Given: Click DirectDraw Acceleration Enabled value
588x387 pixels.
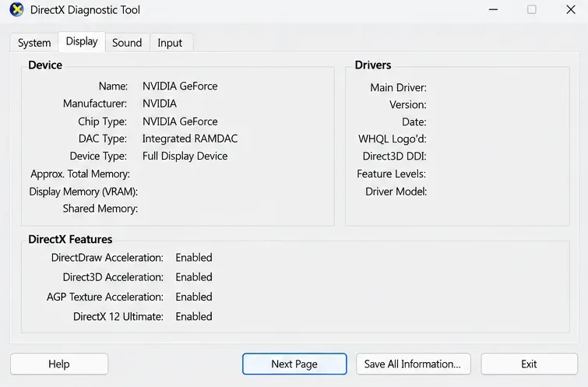Looking at the screenshot, I should pos(194,258).
